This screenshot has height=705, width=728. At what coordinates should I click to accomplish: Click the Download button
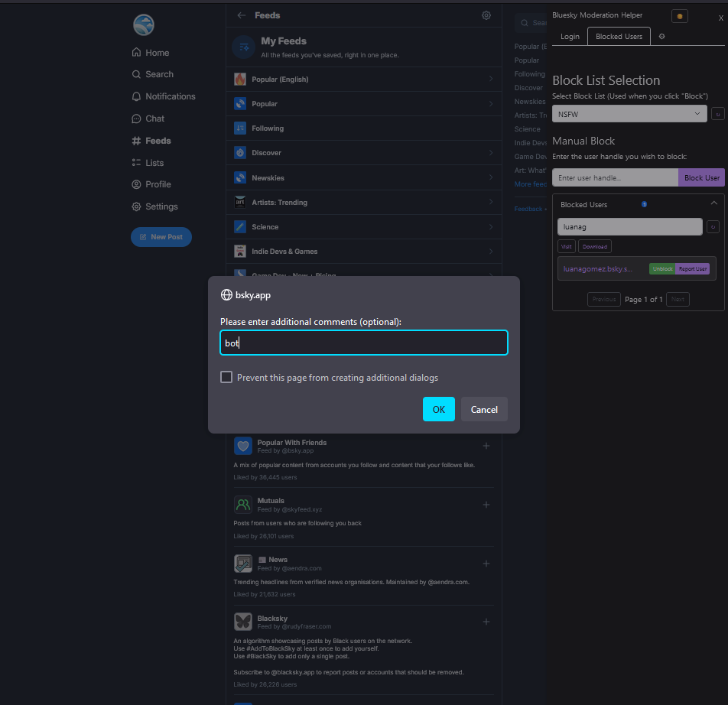point(595,246)
